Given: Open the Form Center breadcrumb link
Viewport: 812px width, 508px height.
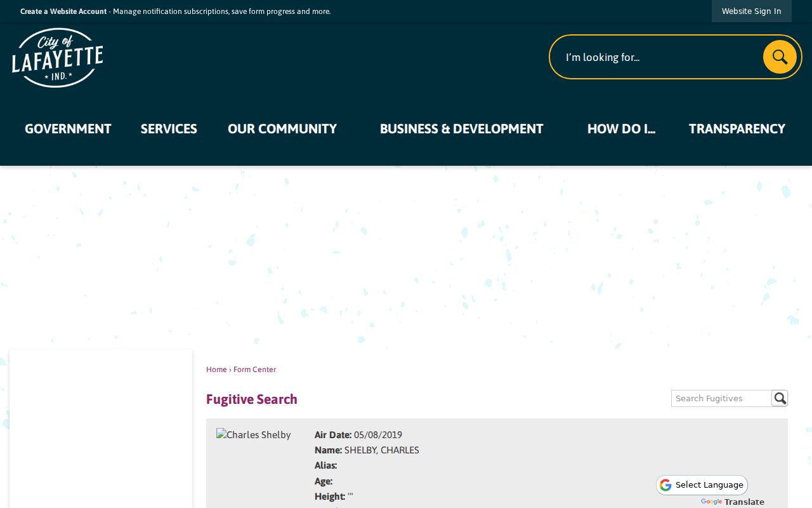Looking at the screenshot, I should 254,370.
